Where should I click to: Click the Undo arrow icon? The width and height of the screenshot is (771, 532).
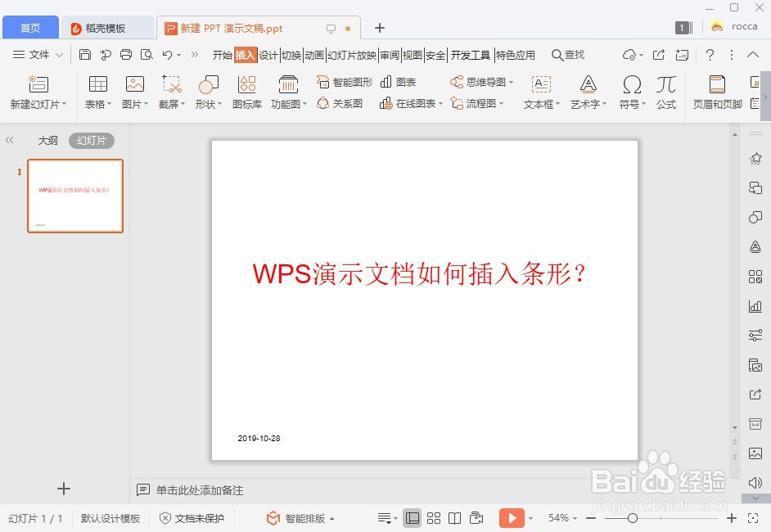tap(167, 55)
